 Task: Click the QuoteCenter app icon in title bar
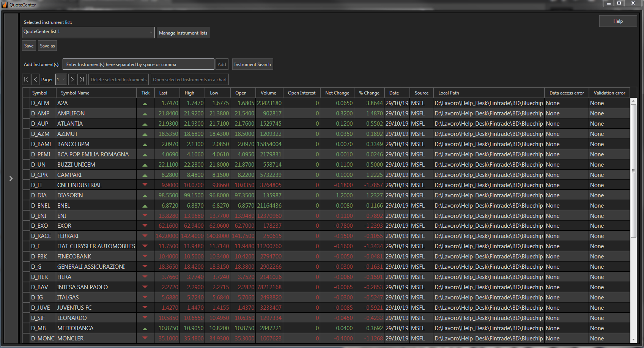(x=5, y=5)
